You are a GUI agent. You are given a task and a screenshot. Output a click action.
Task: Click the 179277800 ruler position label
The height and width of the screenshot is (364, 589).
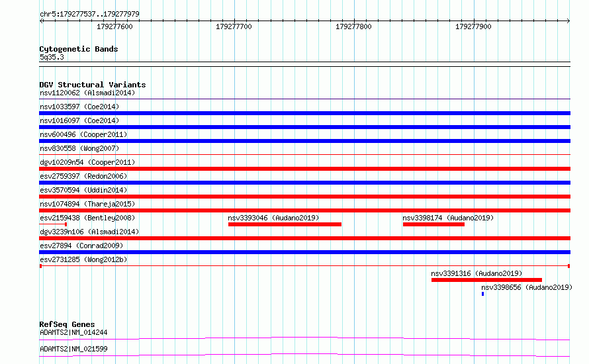pyautogui.click(x=353, y=26)
